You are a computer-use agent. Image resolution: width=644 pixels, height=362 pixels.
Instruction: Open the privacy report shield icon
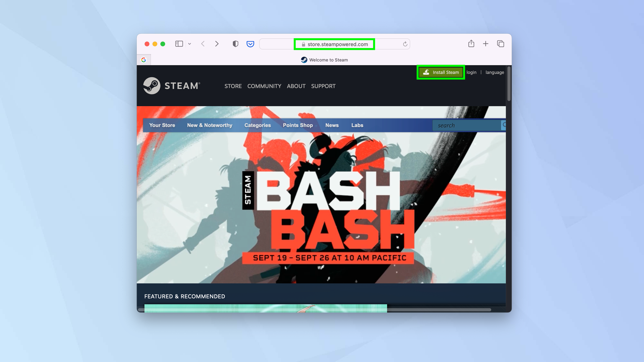pyautogui.click(x=235, y=44)
